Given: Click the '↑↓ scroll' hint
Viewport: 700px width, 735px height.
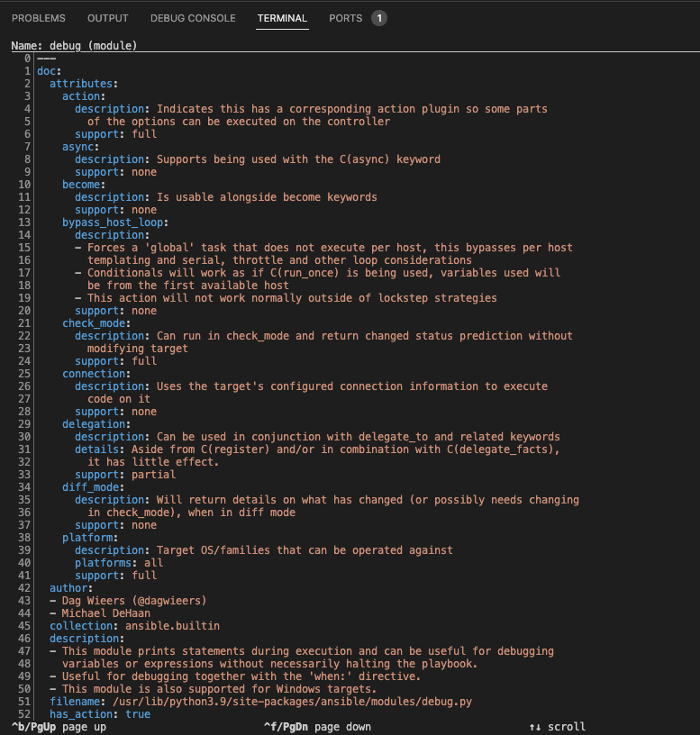Looking at the screenshot, I should [558, 727].
